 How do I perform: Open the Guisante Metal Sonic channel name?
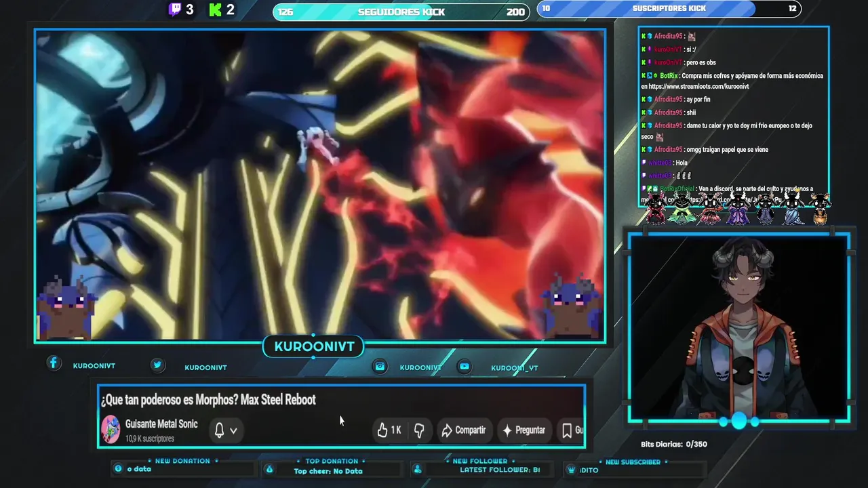[x=161, y=424]
